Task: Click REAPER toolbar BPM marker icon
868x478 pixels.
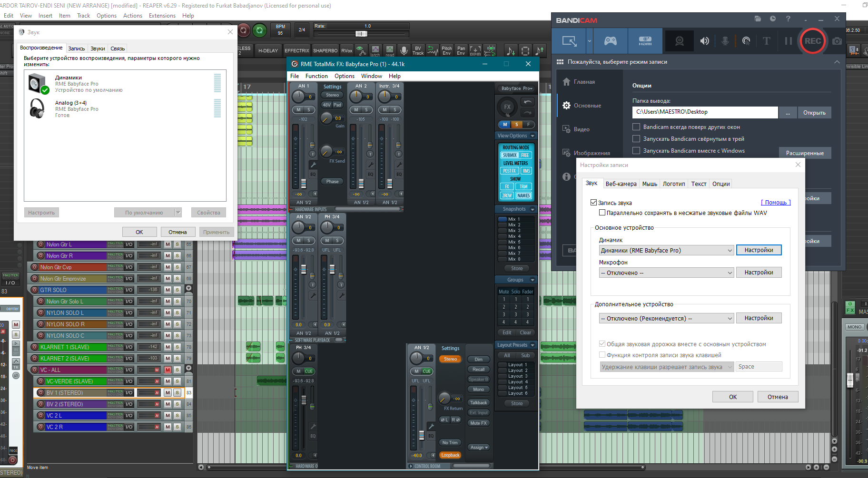Action: tap(475, 50)
